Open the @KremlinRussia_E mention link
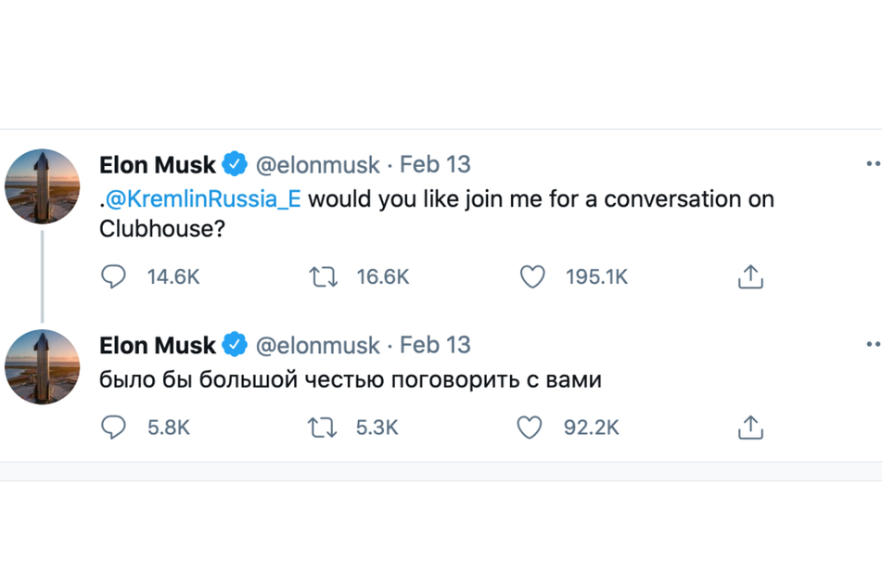 pyautogui.click(x=203, y=199)
